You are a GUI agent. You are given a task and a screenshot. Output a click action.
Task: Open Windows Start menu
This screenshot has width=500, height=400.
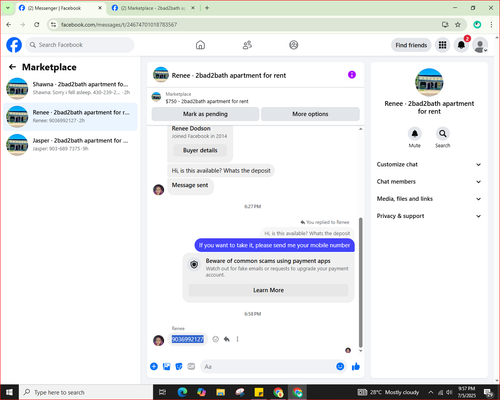pyautogui.click(x=9, y=392)
